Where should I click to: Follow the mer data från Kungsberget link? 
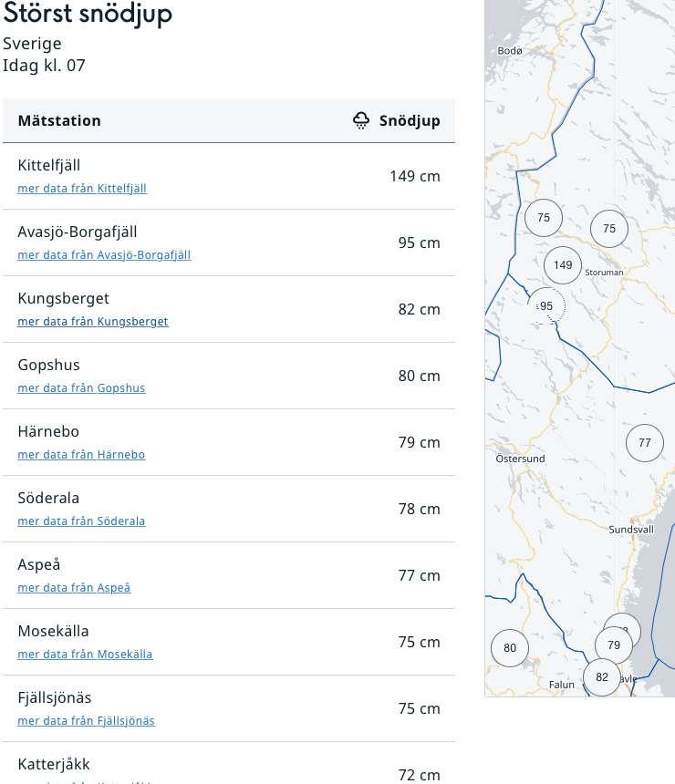[x=93, y=322]
